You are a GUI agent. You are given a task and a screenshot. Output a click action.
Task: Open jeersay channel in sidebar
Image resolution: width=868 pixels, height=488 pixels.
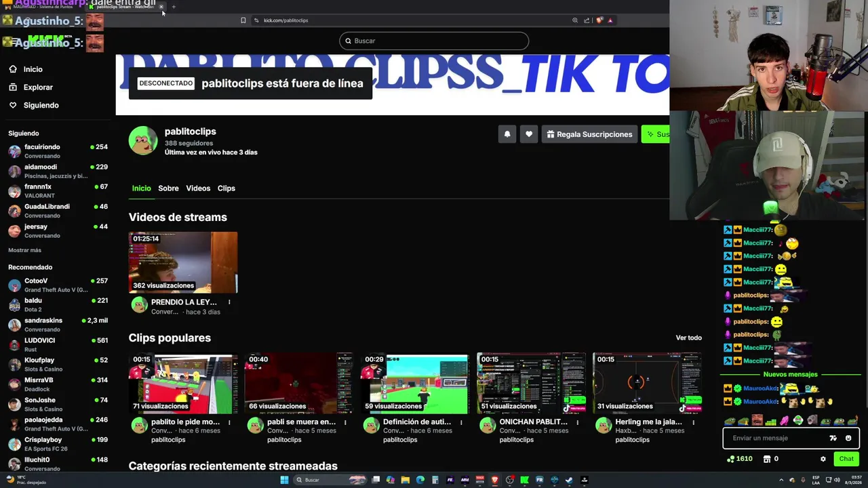(x=58, y=230)
